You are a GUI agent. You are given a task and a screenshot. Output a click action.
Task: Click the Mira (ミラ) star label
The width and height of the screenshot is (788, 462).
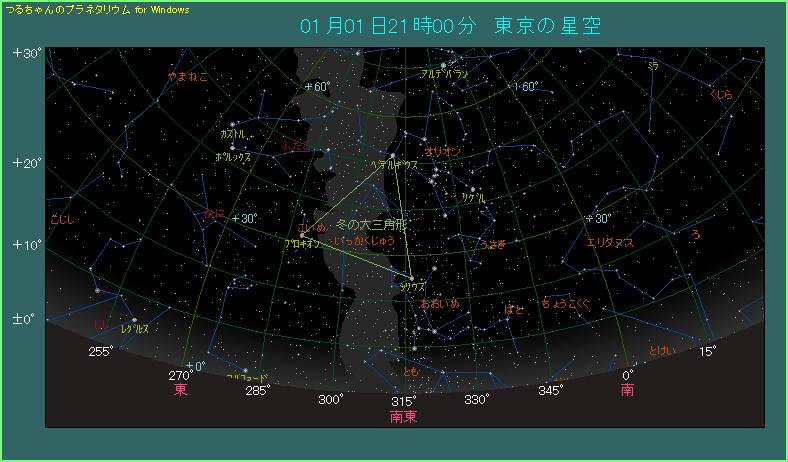coord(653,65)
